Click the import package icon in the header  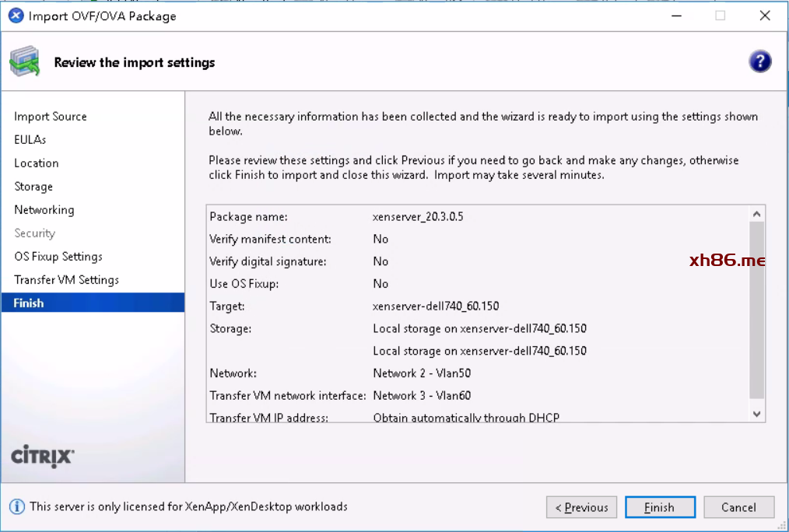pyautogui.click(x=25, y=62)
